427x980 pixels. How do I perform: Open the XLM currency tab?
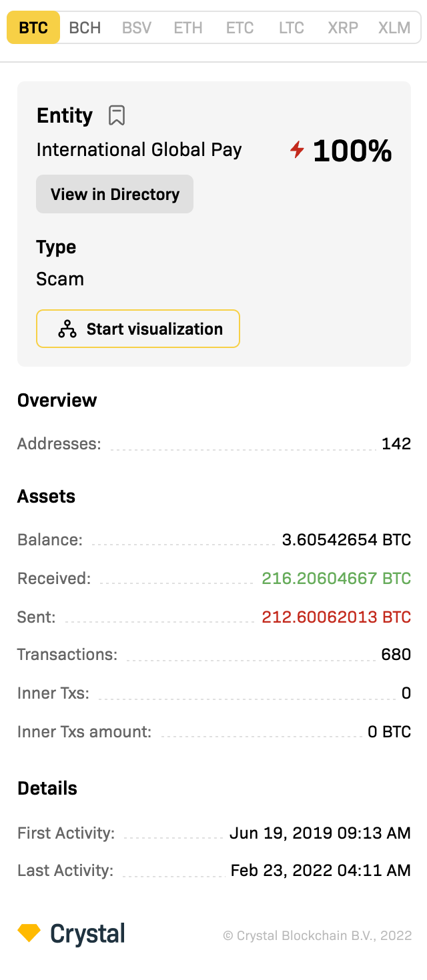(x=394, y=28)
